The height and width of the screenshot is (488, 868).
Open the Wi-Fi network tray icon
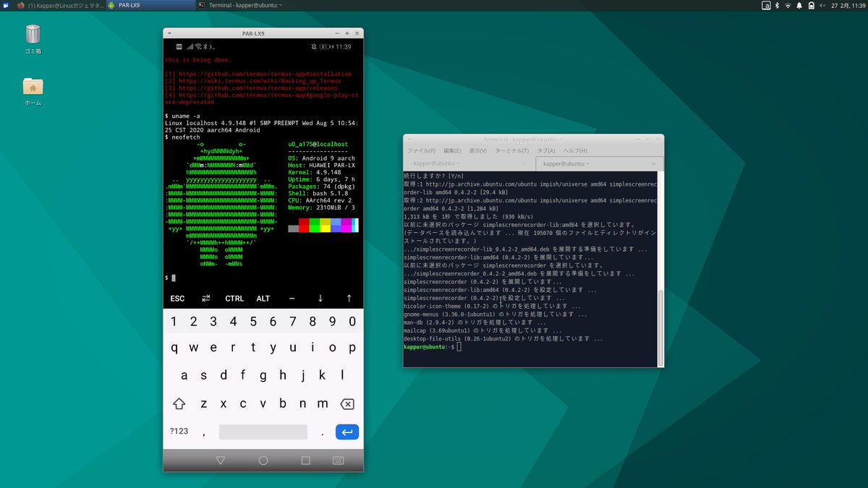click(x=789, y=5)
